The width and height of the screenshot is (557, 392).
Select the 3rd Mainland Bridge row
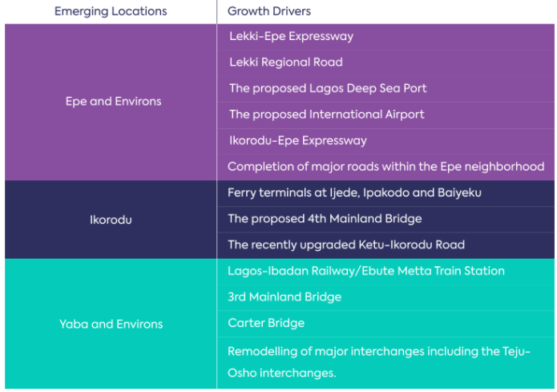pos(285,297)
